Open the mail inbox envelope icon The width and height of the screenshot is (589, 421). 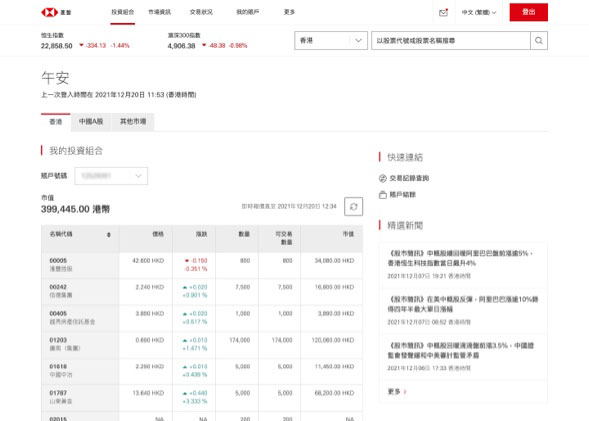coord(443,12)
